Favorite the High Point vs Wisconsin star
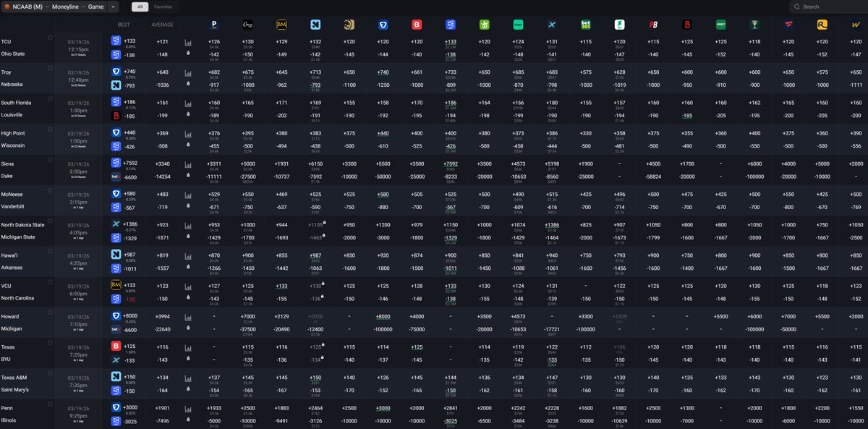 tap(50, 129)
